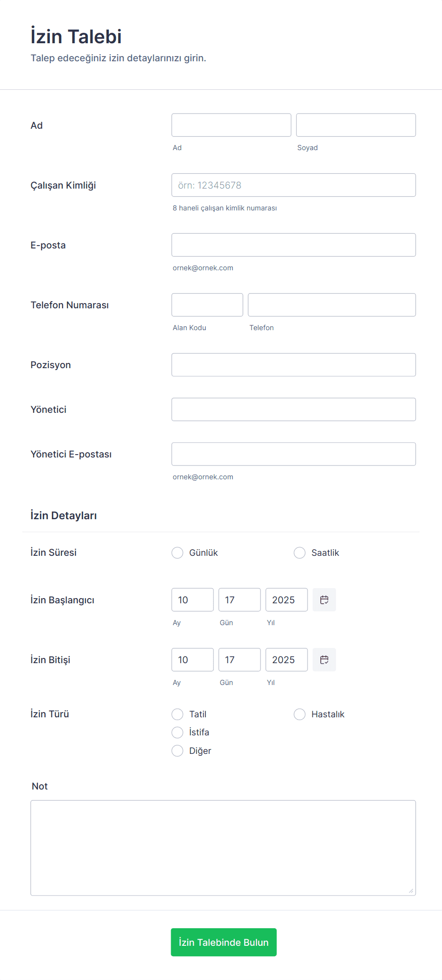The width and height of the screenshot is (442, 980).
Task: Click the E-posta email field
Action: click(x=293, y=245)
